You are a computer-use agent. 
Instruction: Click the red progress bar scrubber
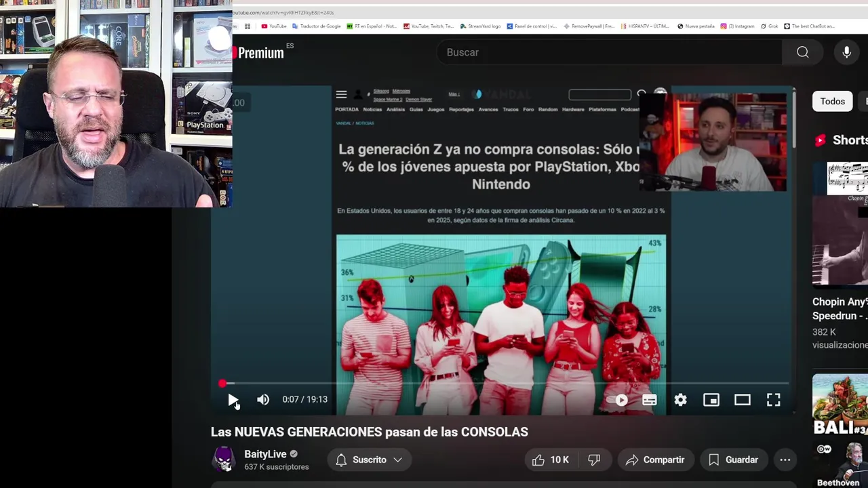(x=222, y=384)
